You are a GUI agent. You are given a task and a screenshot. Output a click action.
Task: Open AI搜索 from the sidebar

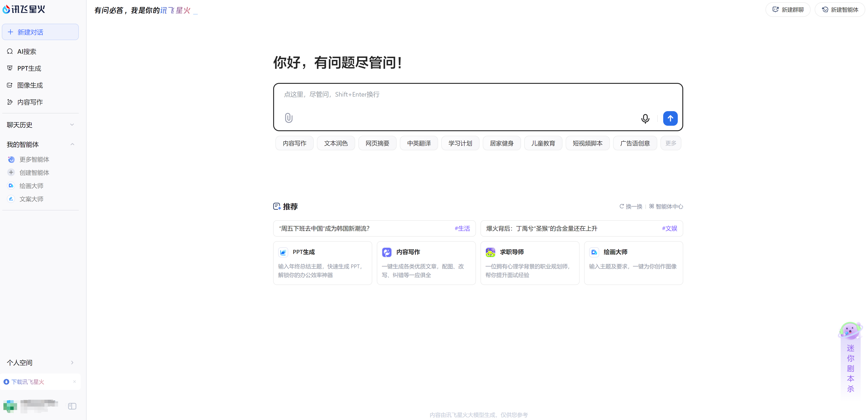pos(27,51)
